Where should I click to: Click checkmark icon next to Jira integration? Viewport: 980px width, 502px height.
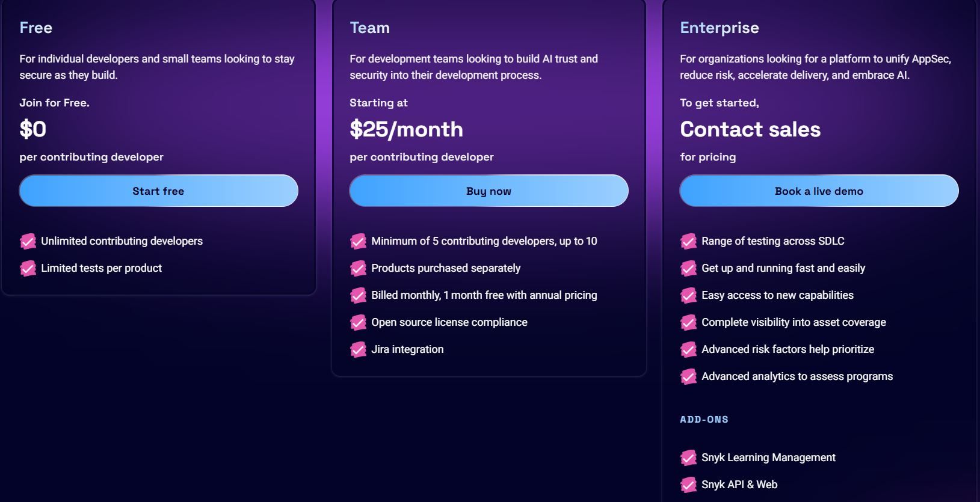coord(358,349)
